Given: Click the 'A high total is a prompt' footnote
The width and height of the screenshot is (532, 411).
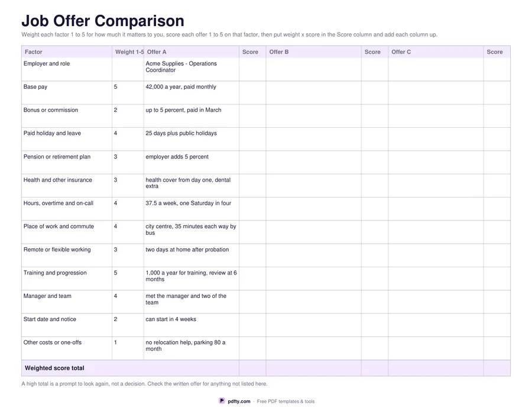Looking at the screenshot, I should point(145,384).
